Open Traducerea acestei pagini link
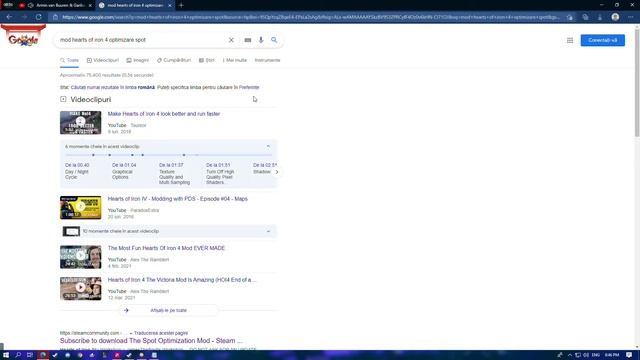The width and height of the screenshot is (640, 360). click(x=161, y=333)
